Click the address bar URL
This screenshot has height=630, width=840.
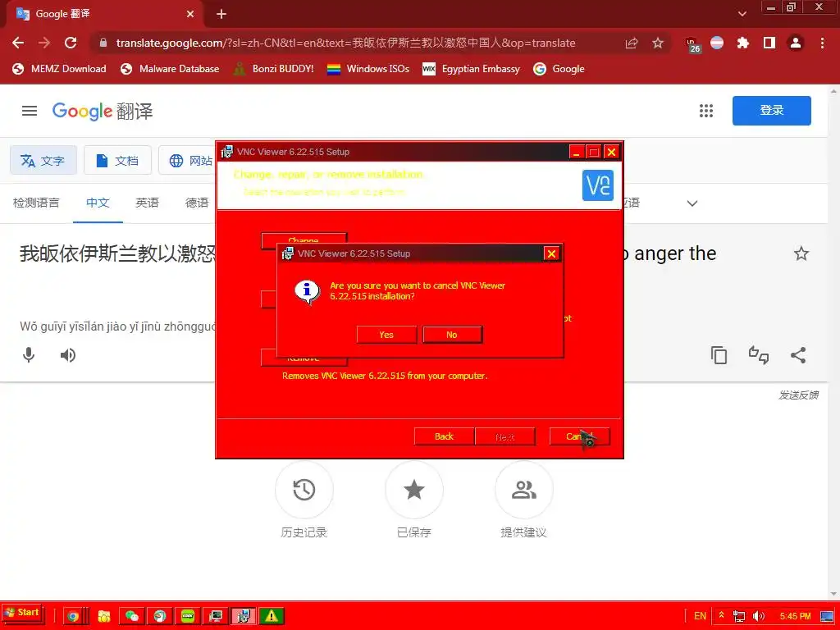pyautogui.click(x=345, y=43)
